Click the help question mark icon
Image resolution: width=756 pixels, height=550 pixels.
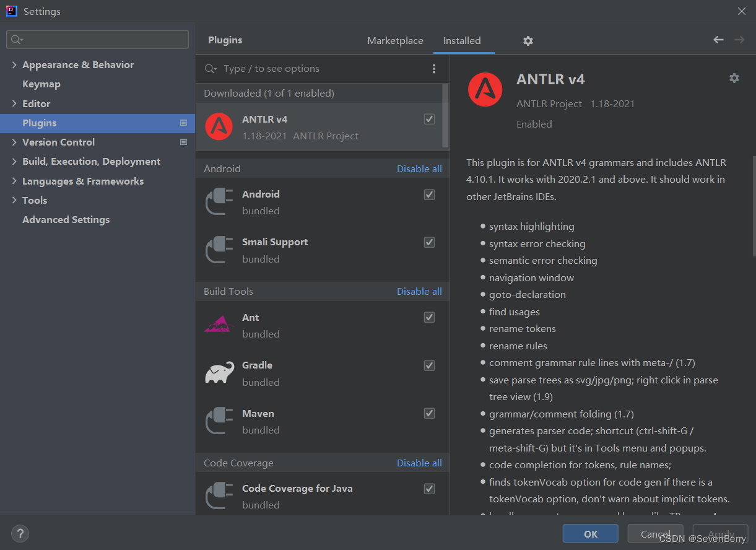pyautogui.click(x=20, y=533)
